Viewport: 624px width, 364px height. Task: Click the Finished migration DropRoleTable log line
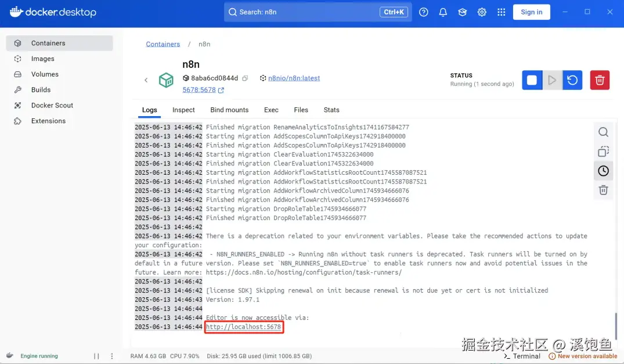click(286, 218)
